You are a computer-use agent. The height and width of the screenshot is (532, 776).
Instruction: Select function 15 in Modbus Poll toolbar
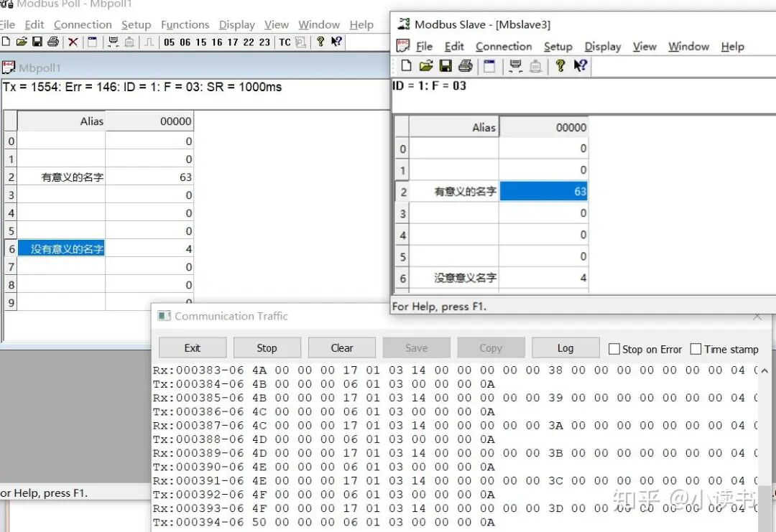point(201,42)
